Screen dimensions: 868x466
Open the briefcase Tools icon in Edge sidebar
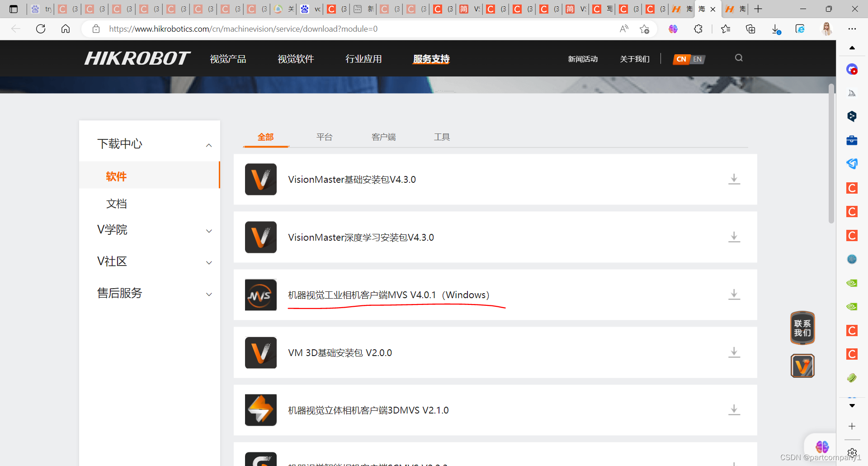852,140
